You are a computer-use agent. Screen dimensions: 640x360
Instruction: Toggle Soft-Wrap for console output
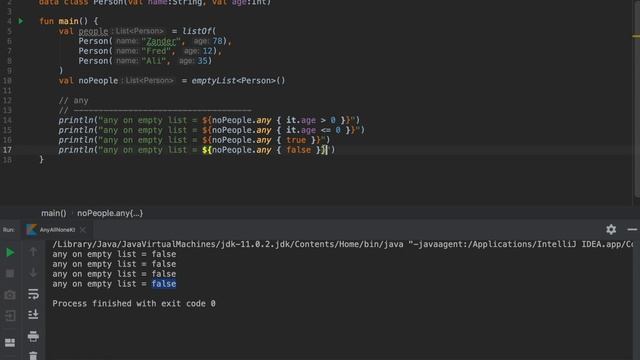(x=33, y=294)
